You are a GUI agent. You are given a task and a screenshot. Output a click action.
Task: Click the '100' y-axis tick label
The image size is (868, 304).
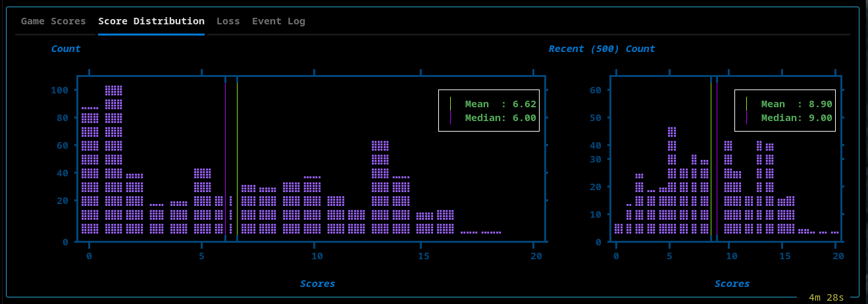point(61,90)
